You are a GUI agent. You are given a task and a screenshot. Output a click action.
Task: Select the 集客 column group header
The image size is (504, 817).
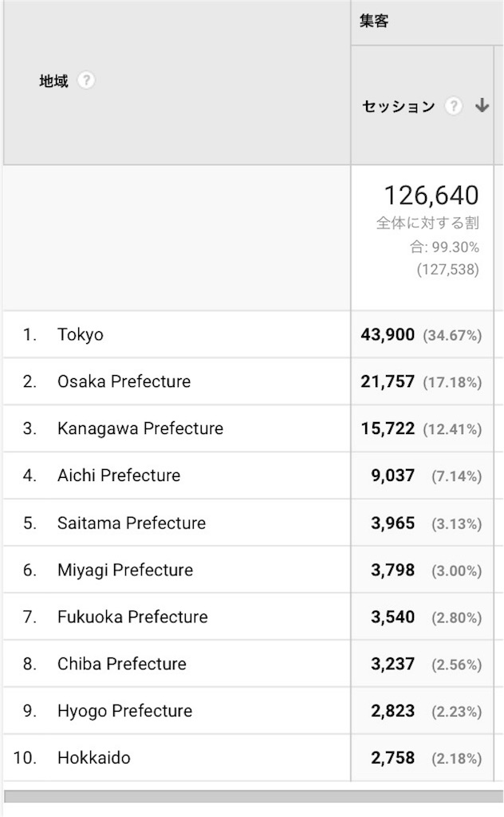click(x=374, y=22)
